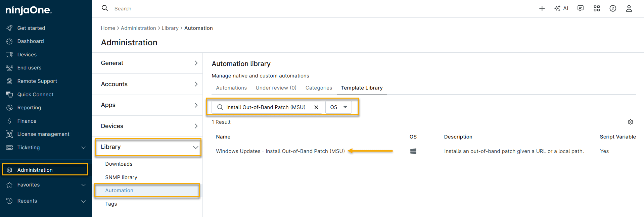644x217 pixels.
Task: Select the Template Library tab
Action: 362,88
